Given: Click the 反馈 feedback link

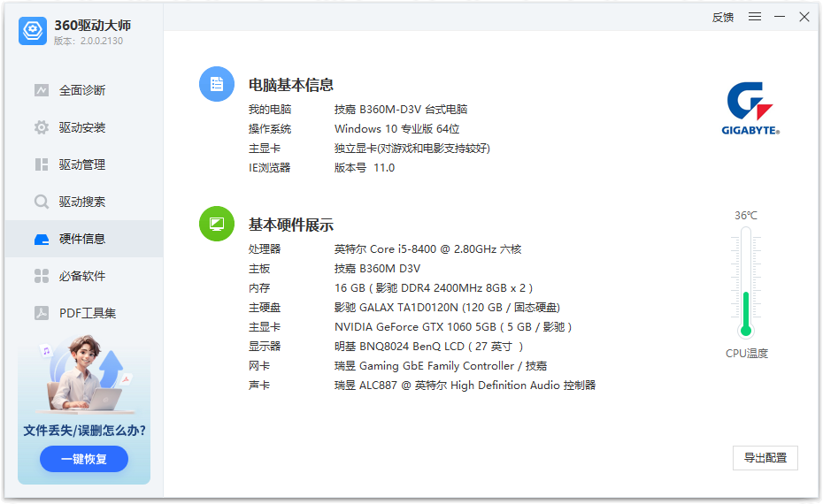Looking at the screenshot, I should 723,18.
